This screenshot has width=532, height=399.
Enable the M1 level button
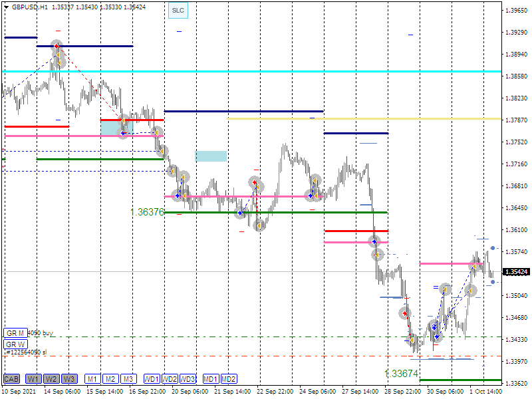pyautogui.click(x=92, y=379)
